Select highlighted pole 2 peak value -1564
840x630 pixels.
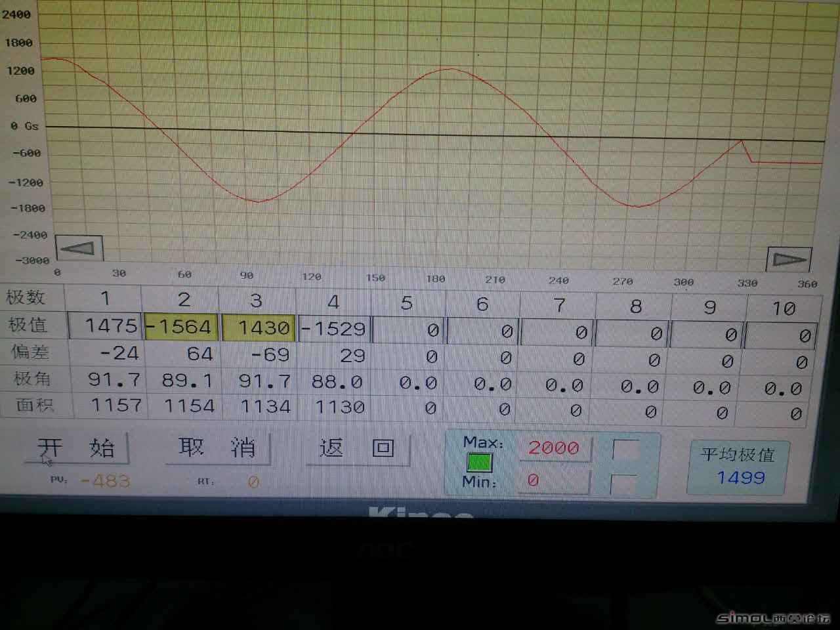tap(180, 327)
